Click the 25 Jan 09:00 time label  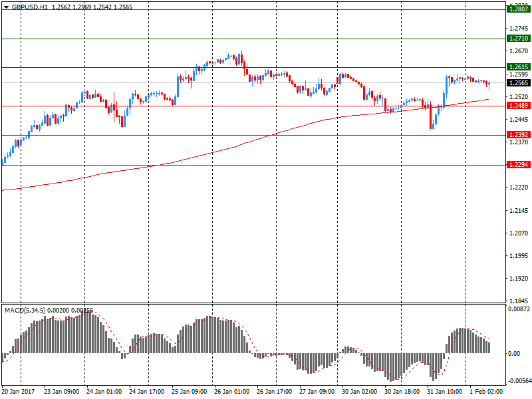pyautogui.click(x=190, y=392)
